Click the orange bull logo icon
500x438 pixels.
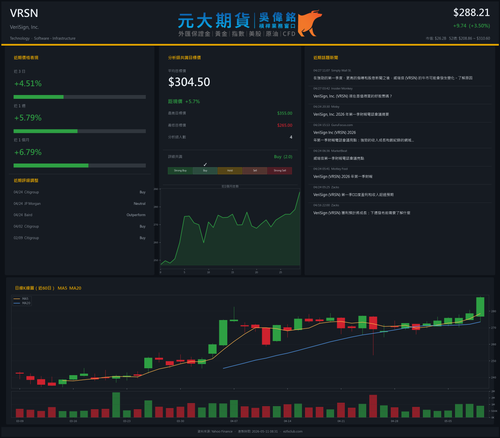click(310, 23)
